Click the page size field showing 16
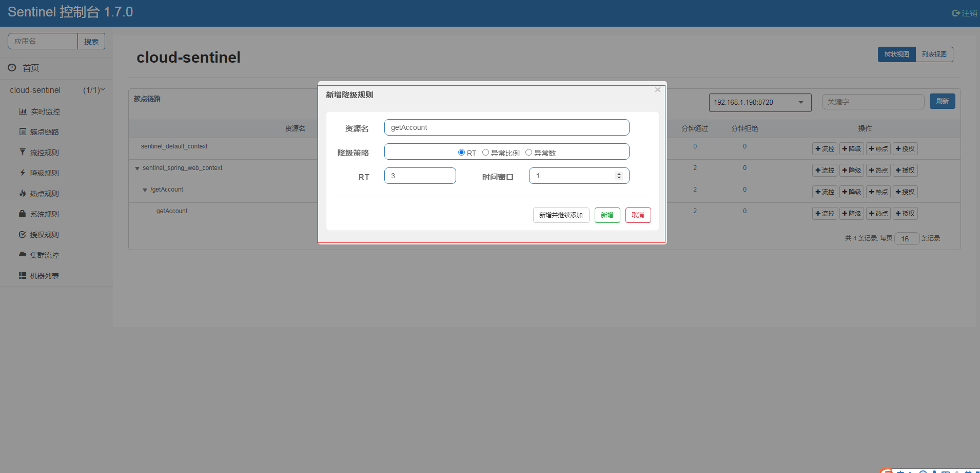980x473 pixels. [x=907, y=239]
